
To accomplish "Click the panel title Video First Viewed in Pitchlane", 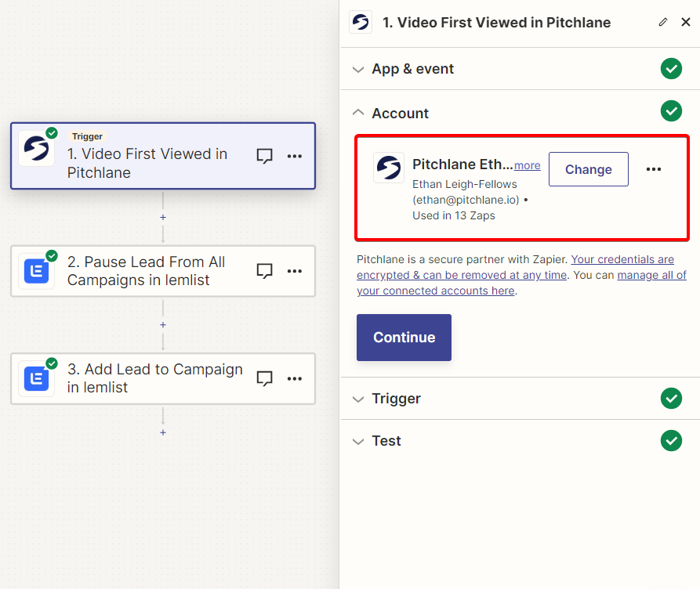I will [496, 22].
